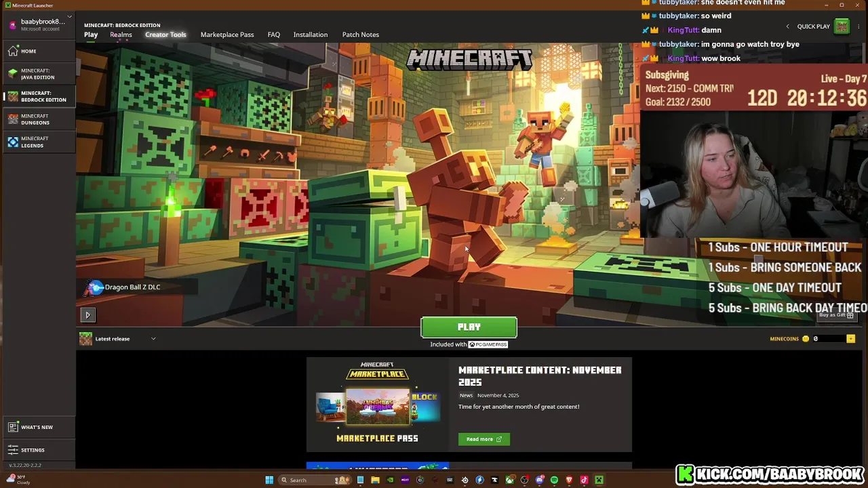Open the Marketplace Content: November 2025 headline

pyautogui.click(x=540, y=376)
